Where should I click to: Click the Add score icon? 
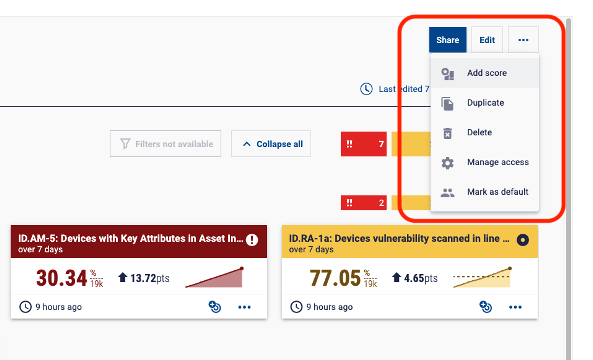tap(447, 73)
